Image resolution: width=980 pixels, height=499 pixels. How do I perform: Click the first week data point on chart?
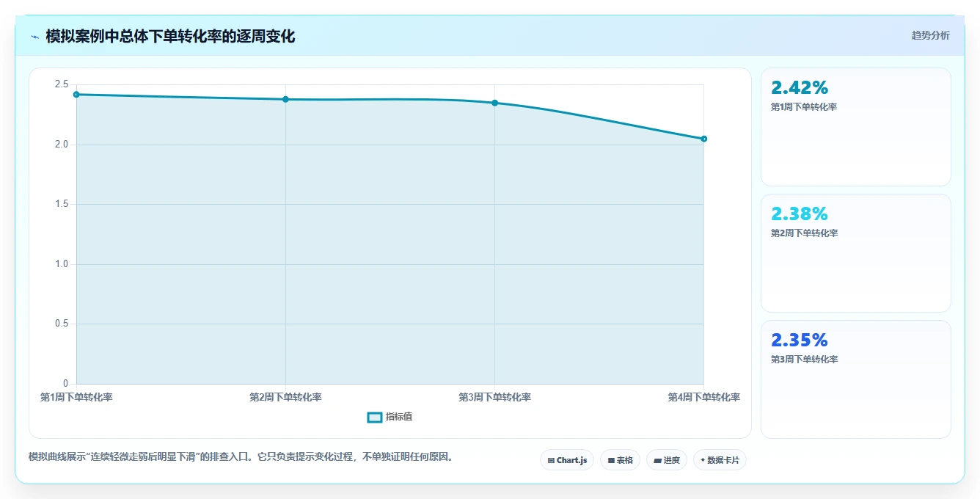[x=76, y=95]
